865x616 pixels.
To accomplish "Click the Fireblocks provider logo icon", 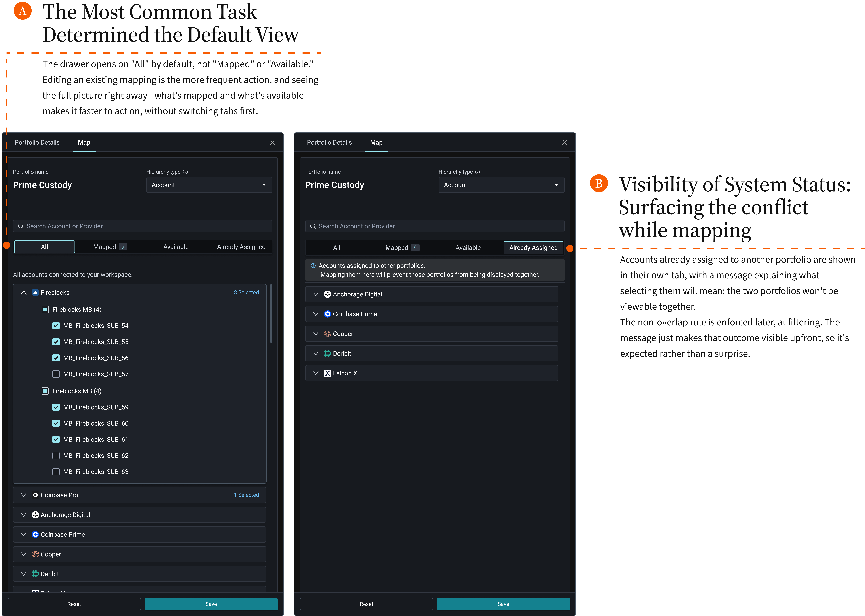I will point(35,292).
